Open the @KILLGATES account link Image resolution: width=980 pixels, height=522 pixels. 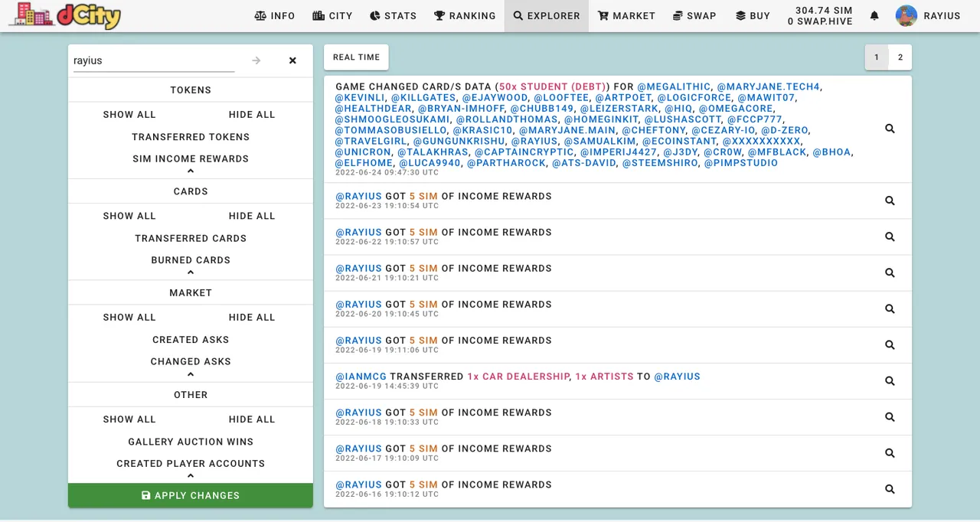pos(423,98)
